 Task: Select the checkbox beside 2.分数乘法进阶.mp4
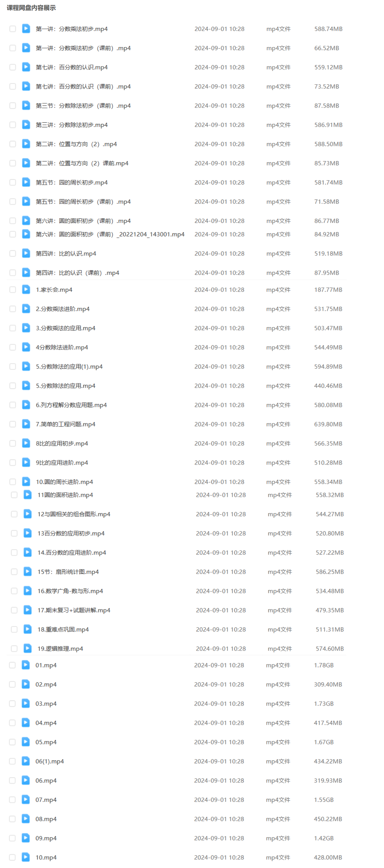(x=13, y=309)
